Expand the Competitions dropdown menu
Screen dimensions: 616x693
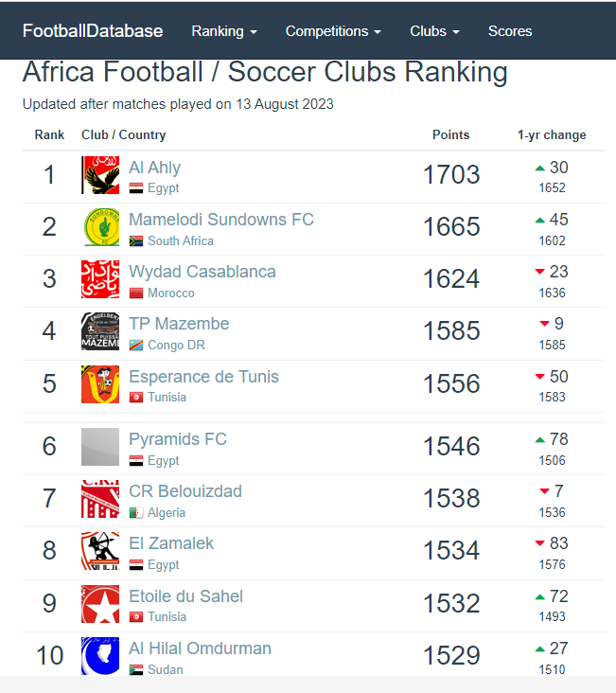pos(333,31)
